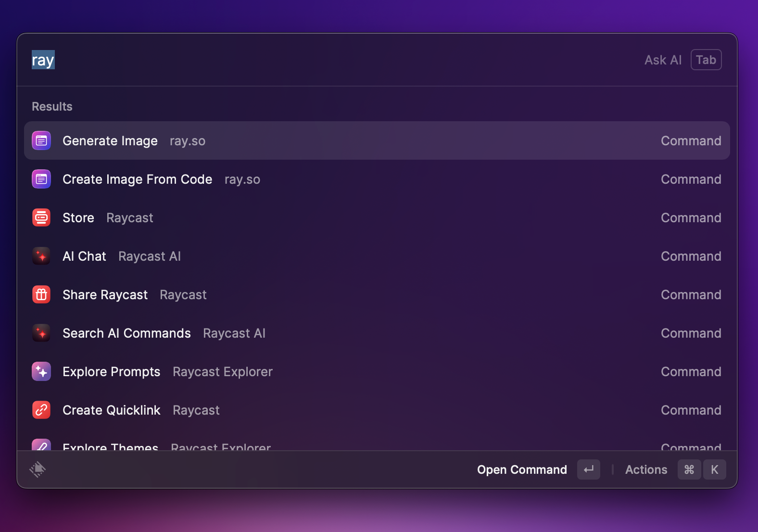Screen dimensions: 758x532
Task: Click the K shortcut key badge
Action: tap(714, 469)
